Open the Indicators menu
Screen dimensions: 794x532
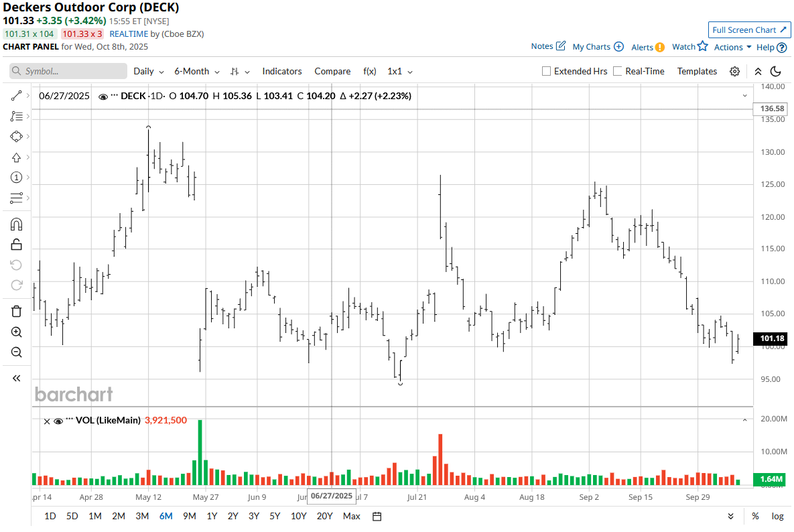click(282, 72)
